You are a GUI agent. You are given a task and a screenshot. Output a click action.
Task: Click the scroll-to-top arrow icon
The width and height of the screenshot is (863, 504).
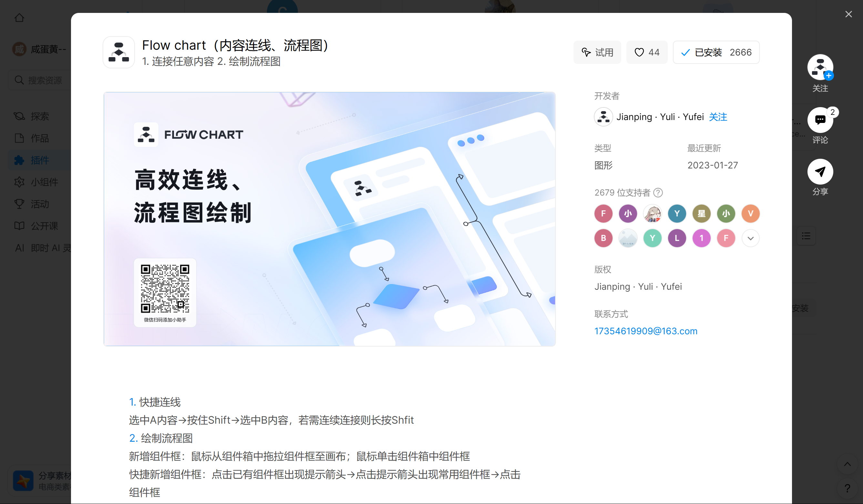point(847,464)
